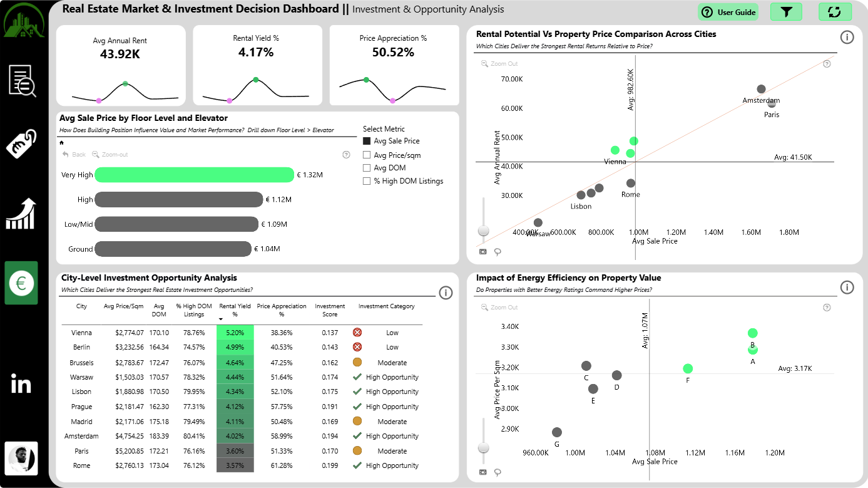Open the LinkedIn icon in the sidebar

21,383
